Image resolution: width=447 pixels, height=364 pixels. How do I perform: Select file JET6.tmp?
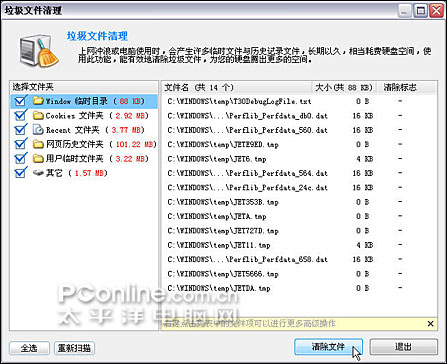(299, 159)
